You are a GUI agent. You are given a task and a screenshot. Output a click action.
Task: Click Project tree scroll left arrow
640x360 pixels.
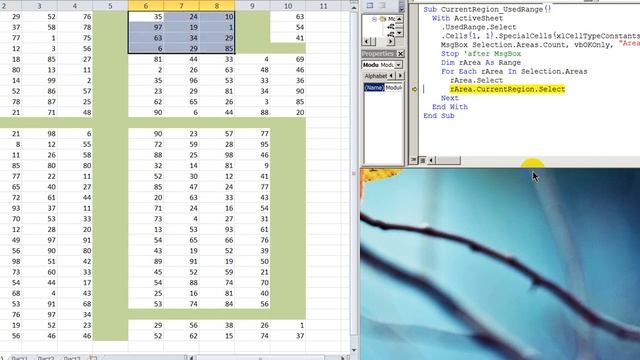click(x=366, y=41)
